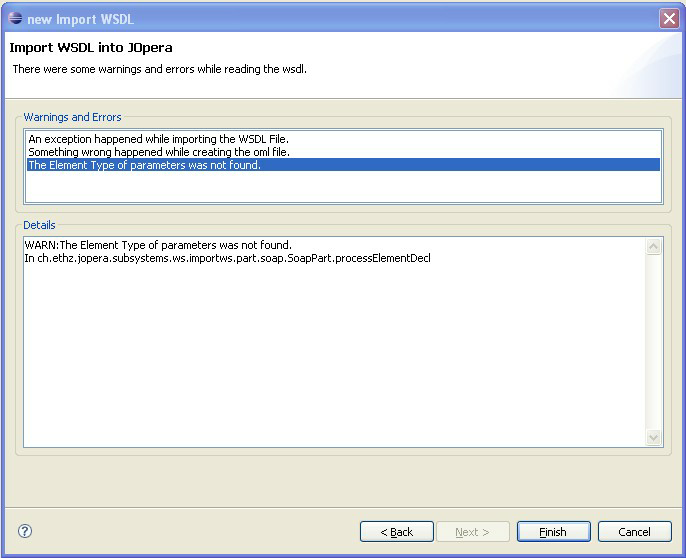Click the Details scrollbar down arrow

point(654,437)
